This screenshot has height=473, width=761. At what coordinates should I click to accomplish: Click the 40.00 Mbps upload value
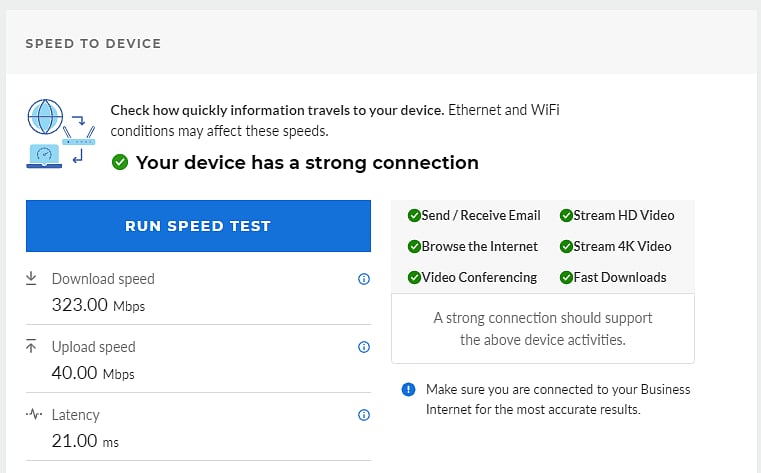[93, 373]
